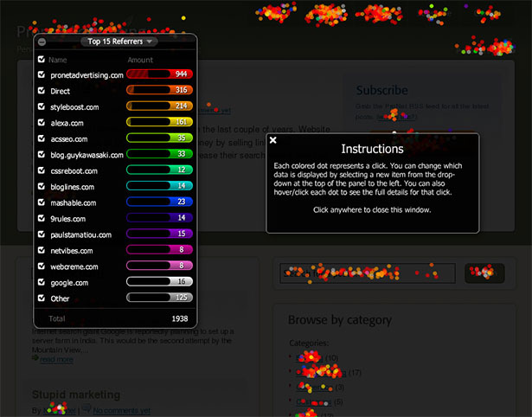Open the Top 15 Referrers dropdown
Screen dimensions: 532x417
coord(119,42)
